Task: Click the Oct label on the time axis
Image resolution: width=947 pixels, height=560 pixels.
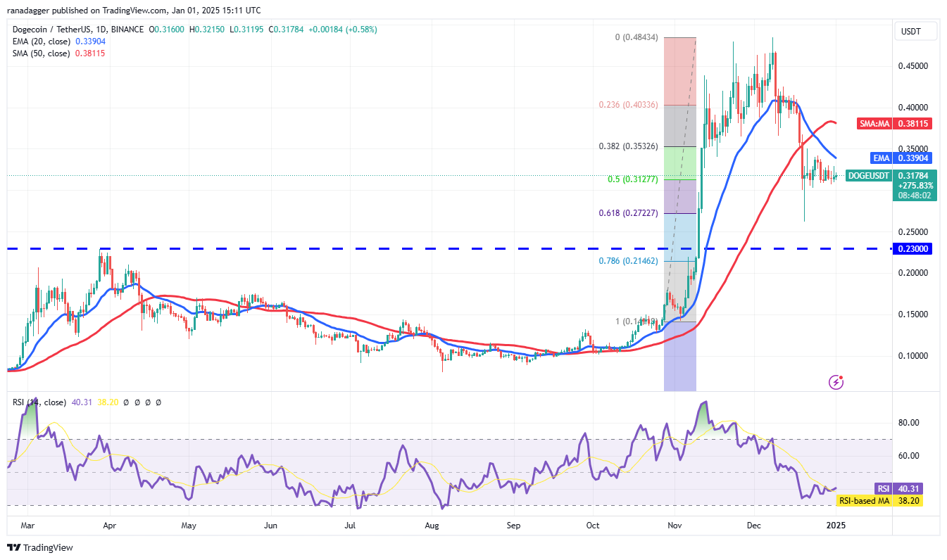Action: point(593,525)
